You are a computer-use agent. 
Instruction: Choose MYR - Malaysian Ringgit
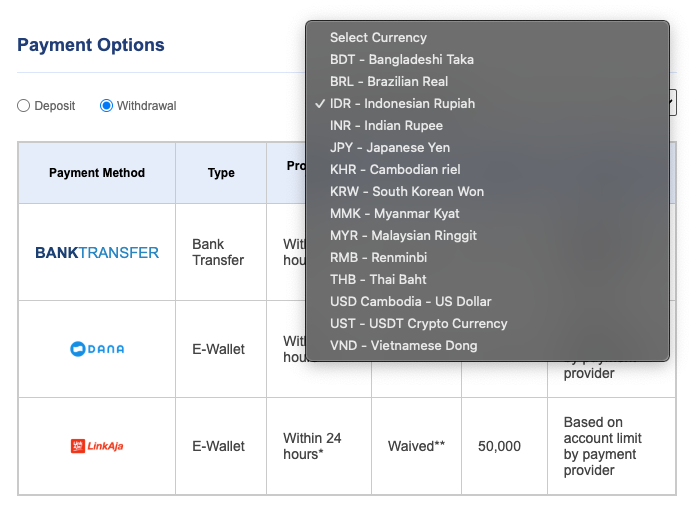coord(403,236)
